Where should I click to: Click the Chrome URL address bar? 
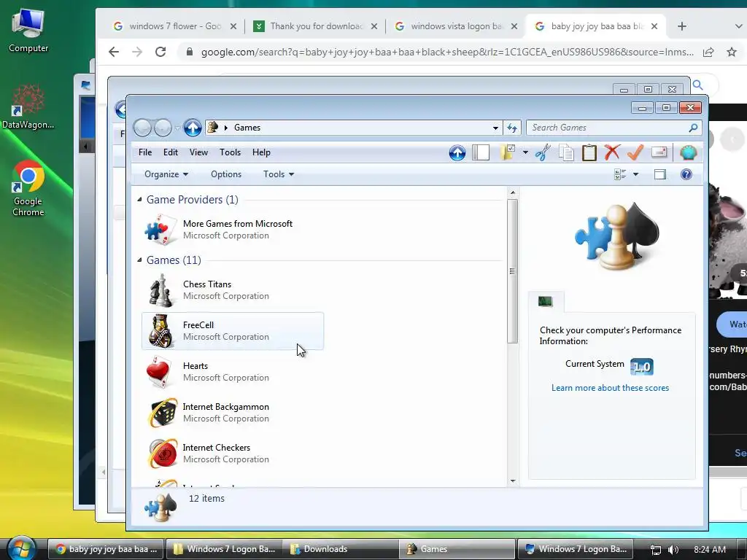coord(447,52)
